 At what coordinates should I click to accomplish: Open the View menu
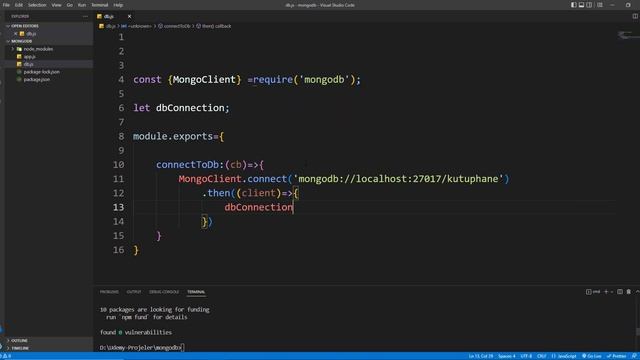point(56,5)
